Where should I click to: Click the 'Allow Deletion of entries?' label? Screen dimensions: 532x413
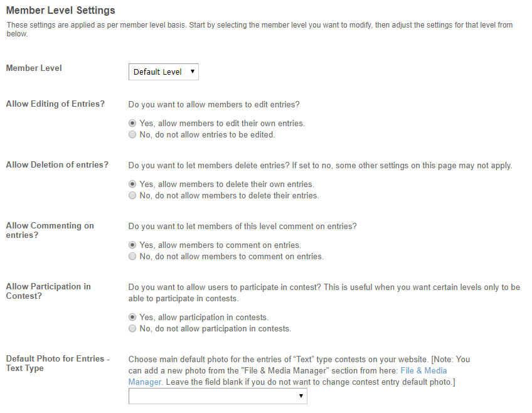click(x=57, y=165)
